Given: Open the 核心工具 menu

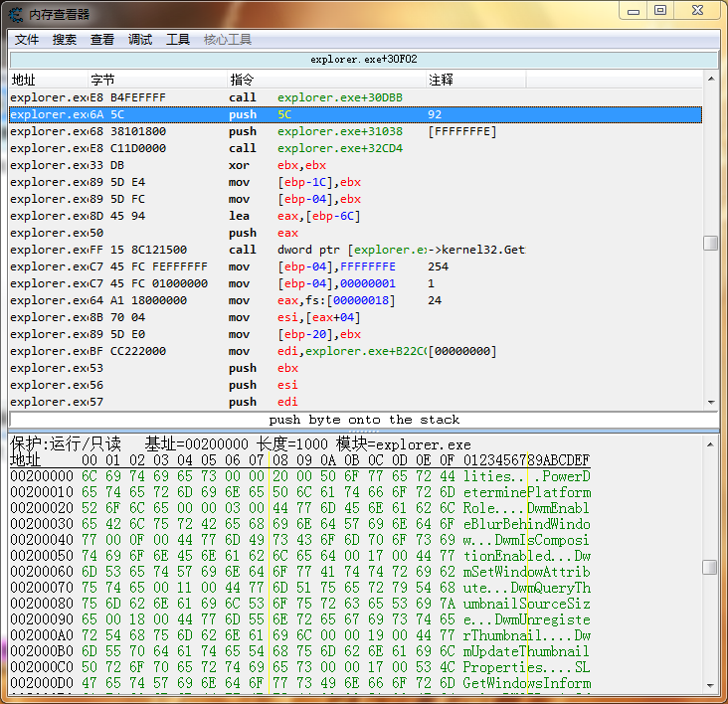Looking at the screenshot, I should point(228,40).
